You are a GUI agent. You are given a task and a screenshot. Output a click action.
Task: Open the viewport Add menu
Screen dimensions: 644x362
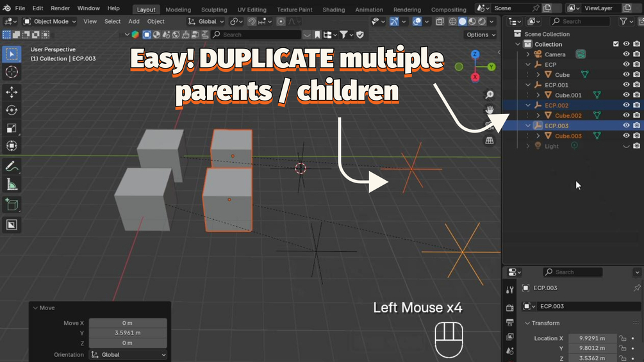click(134, 21)
